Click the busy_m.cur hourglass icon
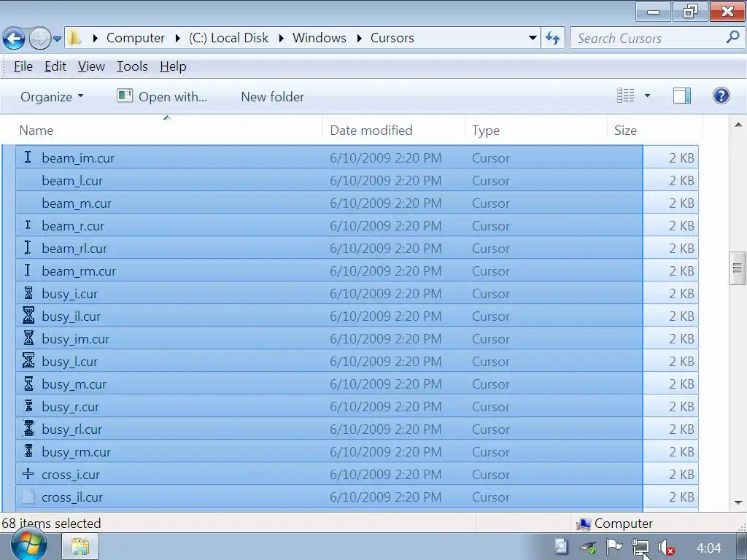Viewport: 747px width, 560px height. click(28, 384)
